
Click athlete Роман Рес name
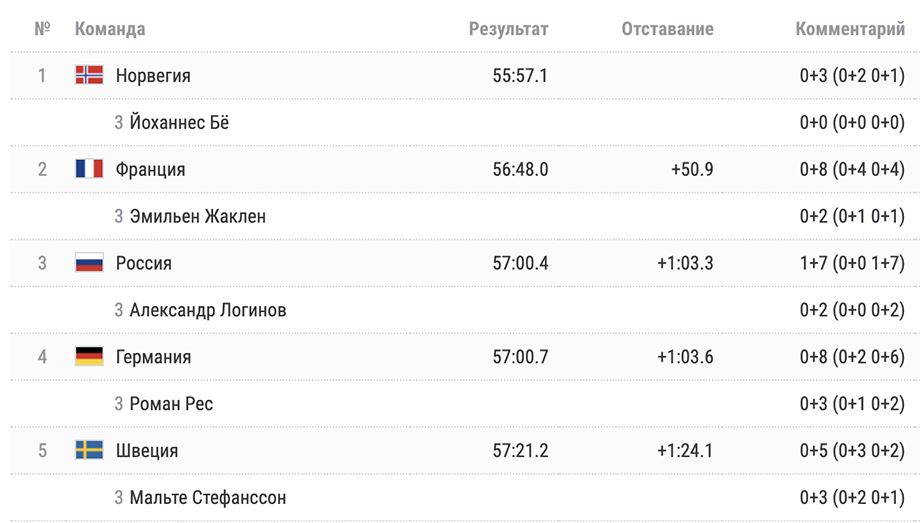point(171,404)
